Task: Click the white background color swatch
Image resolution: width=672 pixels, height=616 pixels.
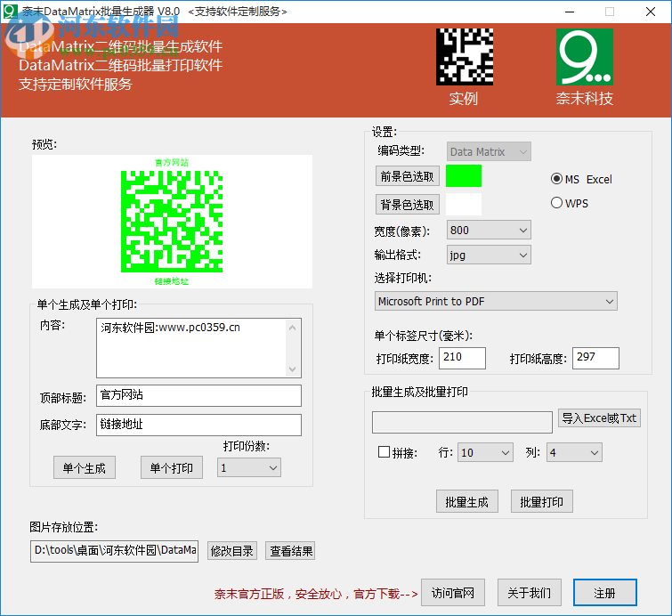Action: click(464, 205)
